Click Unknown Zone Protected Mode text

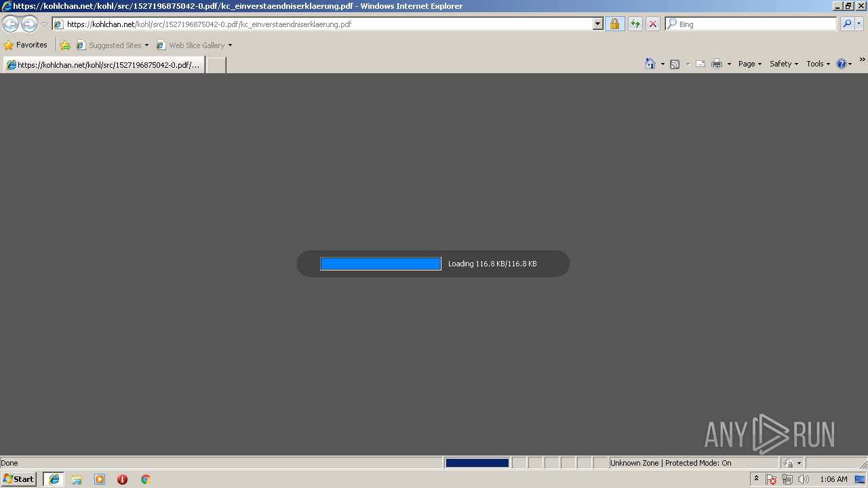pos(671,463)
